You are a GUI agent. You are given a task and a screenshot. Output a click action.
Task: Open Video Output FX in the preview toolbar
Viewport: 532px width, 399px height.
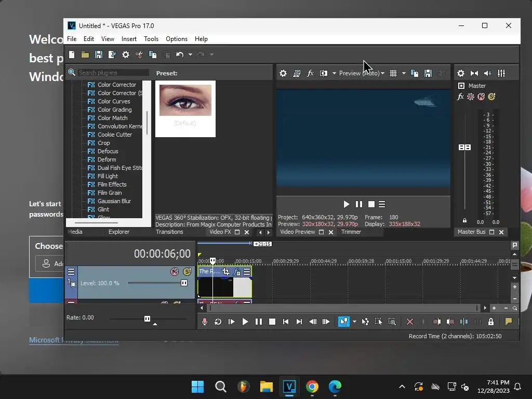click(310, 73)
